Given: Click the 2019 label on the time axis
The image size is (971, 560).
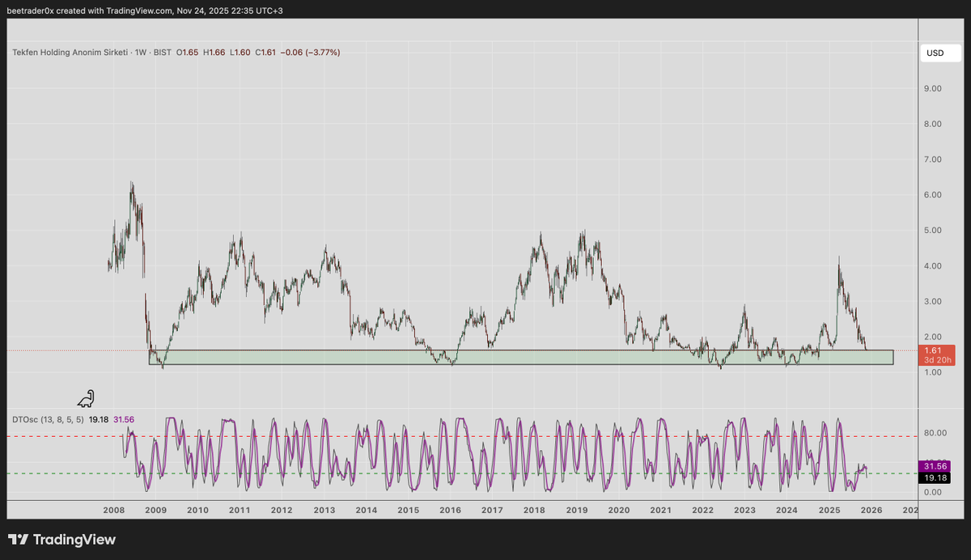Looking at the screenshot, I should 576,511.
